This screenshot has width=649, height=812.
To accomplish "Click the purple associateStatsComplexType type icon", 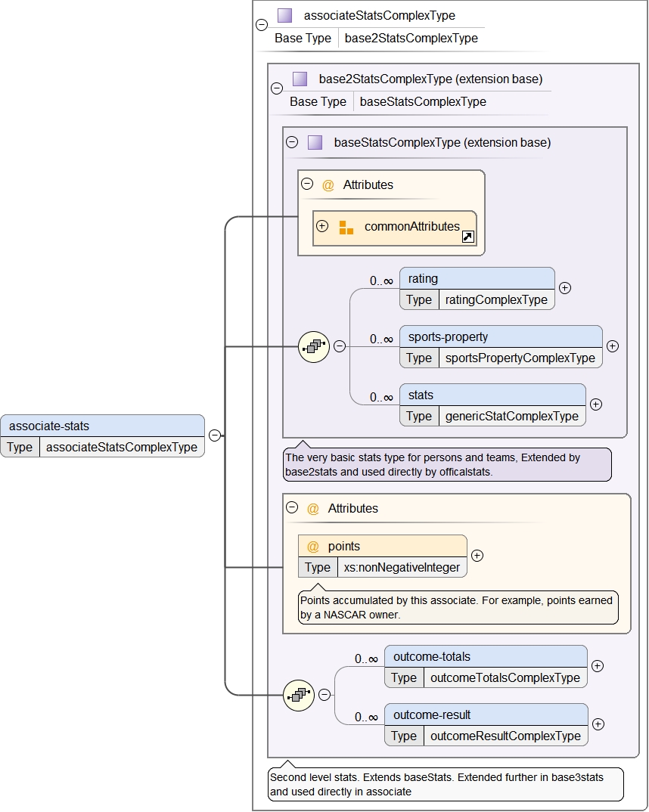I will pyautogui.click(x=284, y=15).
